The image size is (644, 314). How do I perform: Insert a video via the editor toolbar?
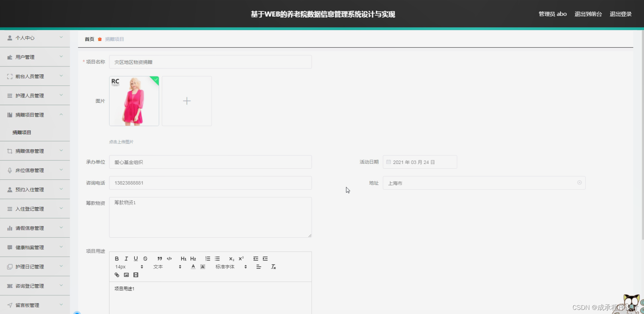point(136,275)
